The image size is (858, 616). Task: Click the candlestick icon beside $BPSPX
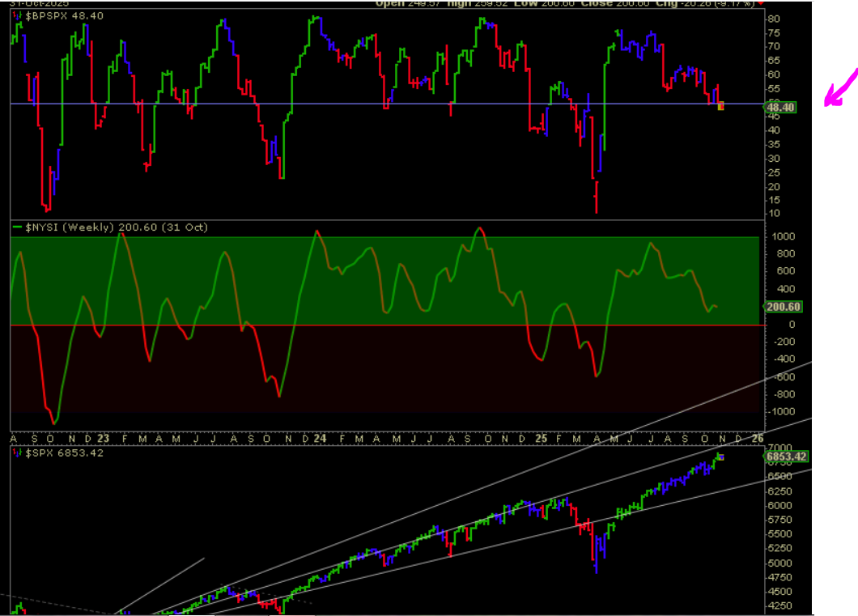pos(18,16)
